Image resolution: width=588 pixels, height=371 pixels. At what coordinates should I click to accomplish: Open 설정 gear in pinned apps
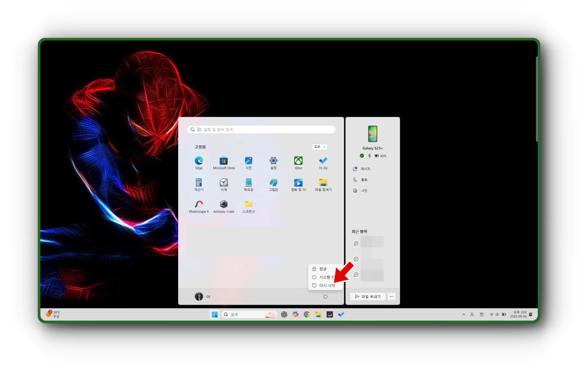click(273, 163)
